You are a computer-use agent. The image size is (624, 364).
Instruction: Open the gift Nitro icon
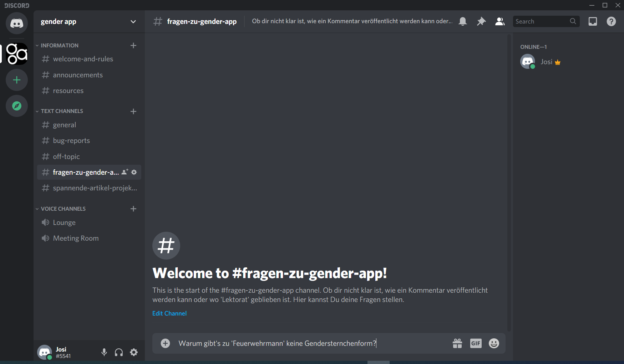(x=457, y=343)
